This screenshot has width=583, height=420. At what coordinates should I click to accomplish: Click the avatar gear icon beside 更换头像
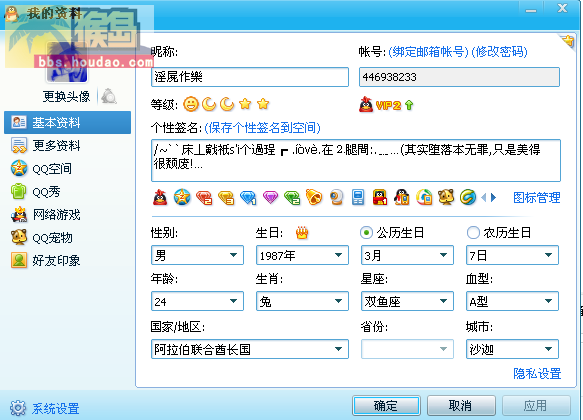(x=109, y=96)
